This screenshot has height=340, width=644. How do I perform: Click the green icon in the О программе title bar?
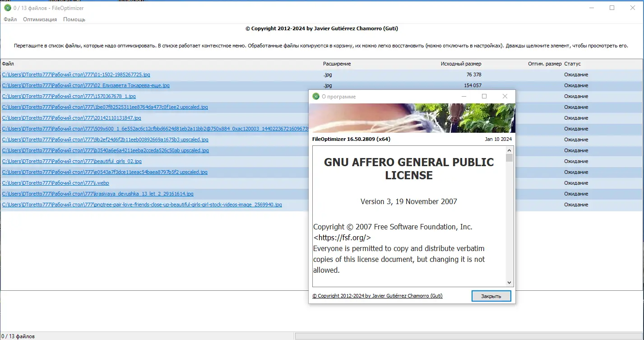(315, 96)
